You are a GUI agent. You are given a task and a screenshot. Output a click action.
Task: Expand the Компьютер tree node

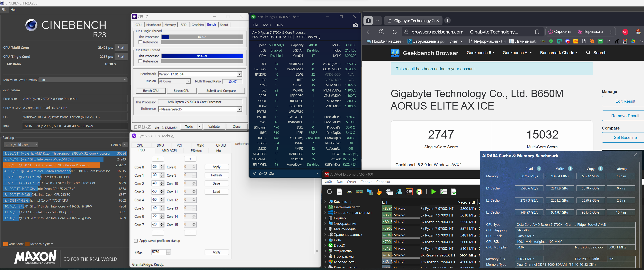tap(325, 201)
